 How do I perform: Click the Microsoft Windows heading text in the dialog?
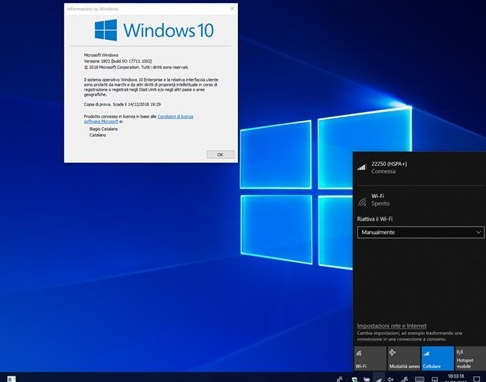point(101,55)
